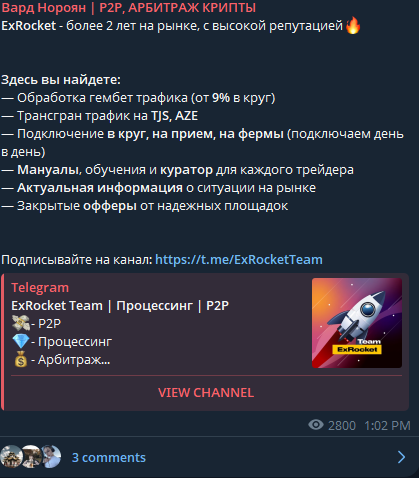Viewport: 419px width, 478px height.
Task: Click the 2800 views count
Action: tap(342, 426)
